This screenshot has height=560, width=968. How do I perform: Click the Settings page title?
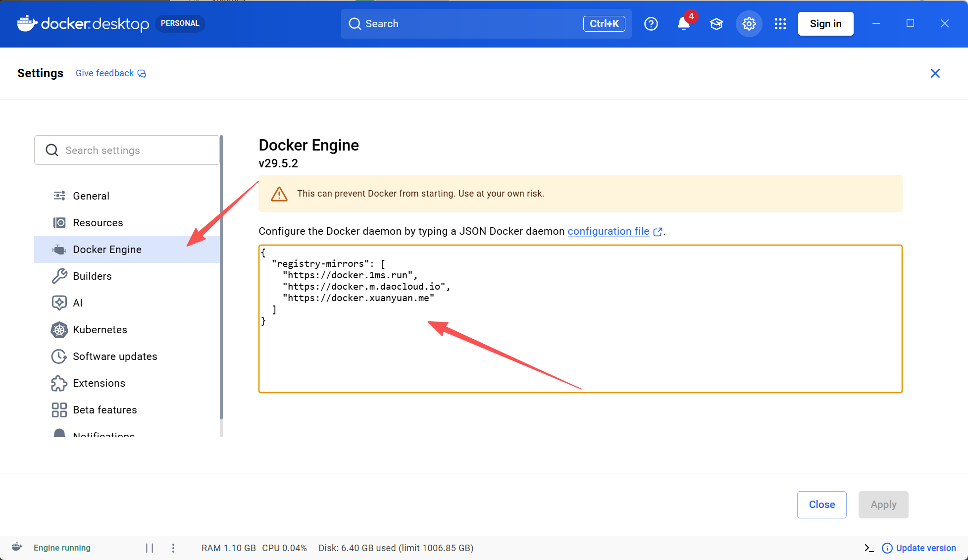tap(41, 73)
